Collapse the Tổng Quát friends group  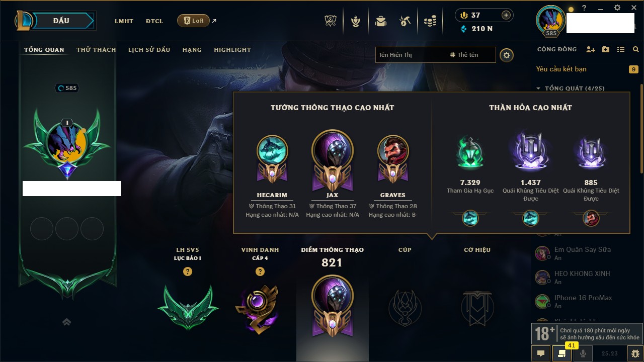pos(538,88)
